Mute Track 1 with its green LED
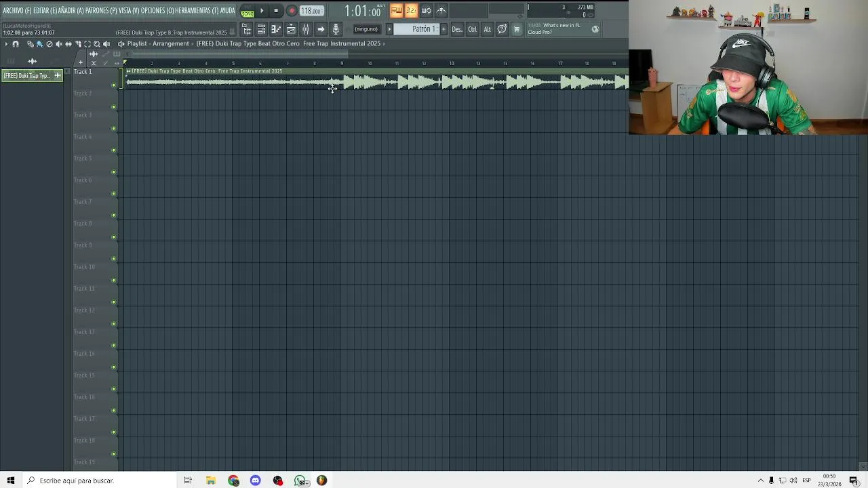The height and width of the screenshot is (488, 868). pos(113,85)
